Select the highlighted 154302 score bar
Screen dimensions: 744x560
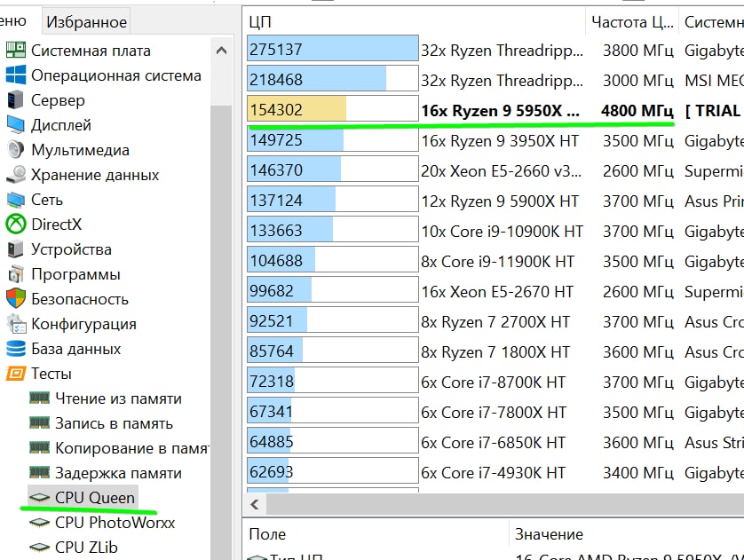tap(333, 108)
